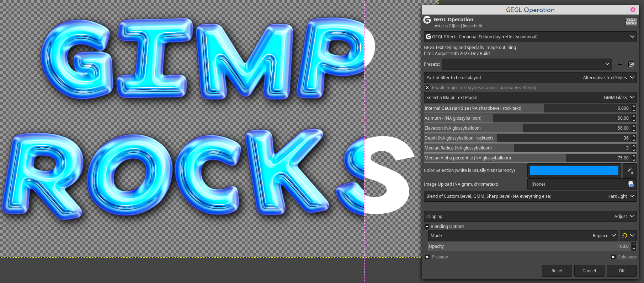Pick color with the eyedropper icon
The width and height of the screenshot is (644, 283).
pyautogui.click(x=630, y=170)
